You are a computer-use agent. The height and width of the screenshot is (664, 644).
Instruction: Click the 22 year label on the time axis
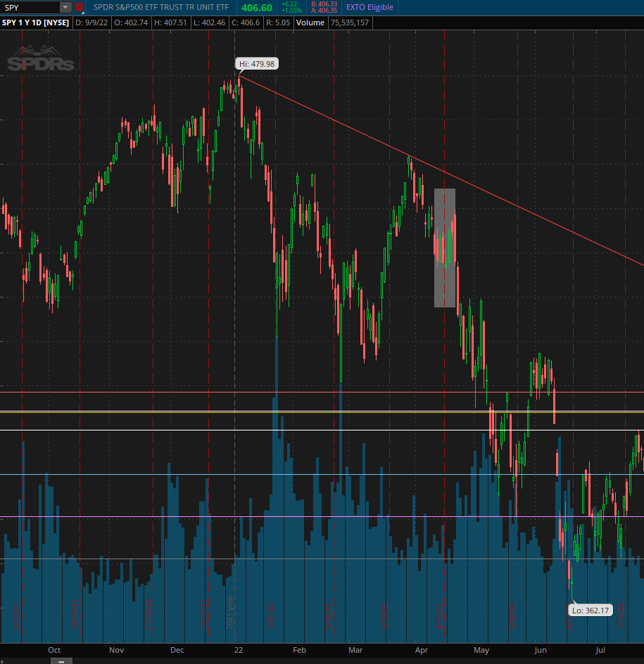(x=239, y=650)
